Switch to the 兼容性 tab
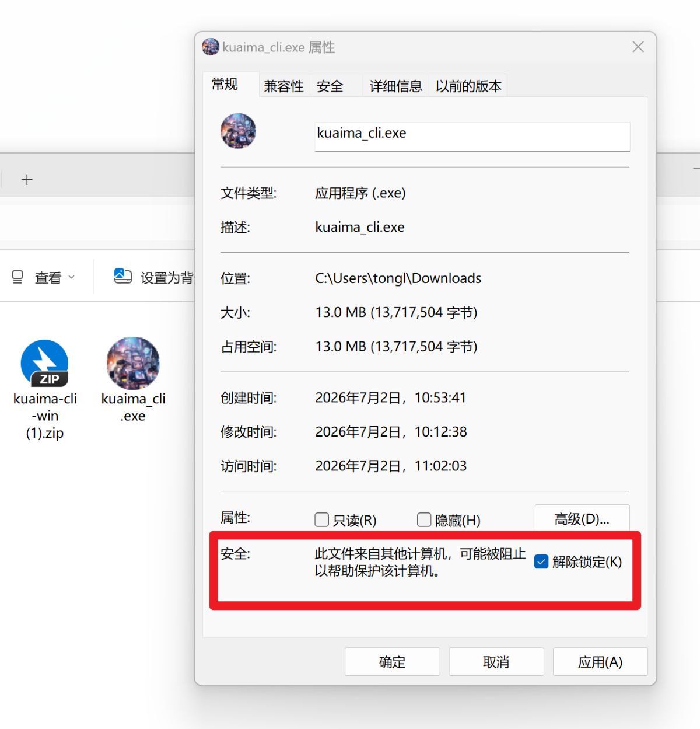 point(284,86)
